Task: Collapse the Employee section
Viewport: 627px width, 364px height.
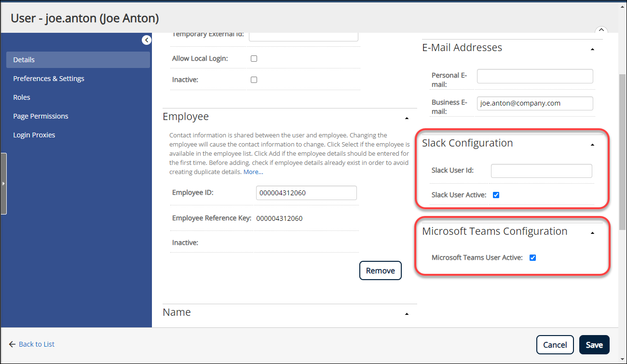Action: pyautogui.click(x=407, y=118)
